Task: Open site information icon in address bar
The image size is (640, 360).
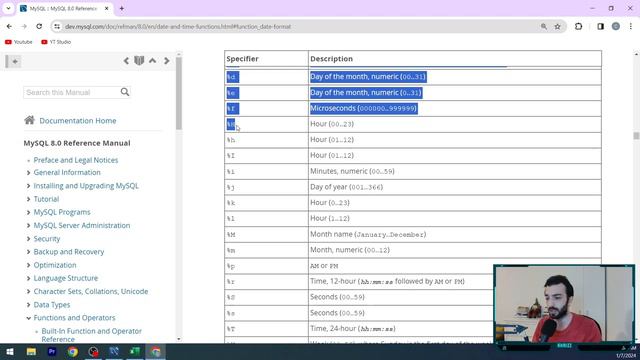Action: [x=57, y=27]
